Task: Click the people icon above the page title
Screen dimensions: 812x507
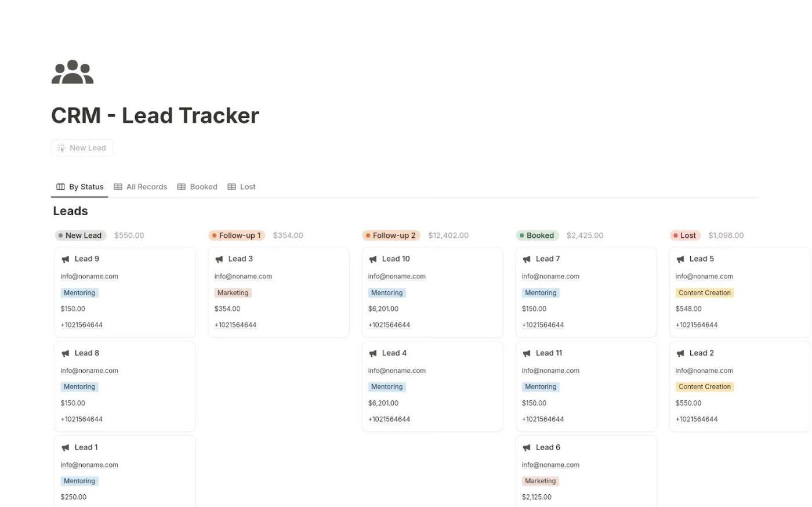Action: click(72, 71)
